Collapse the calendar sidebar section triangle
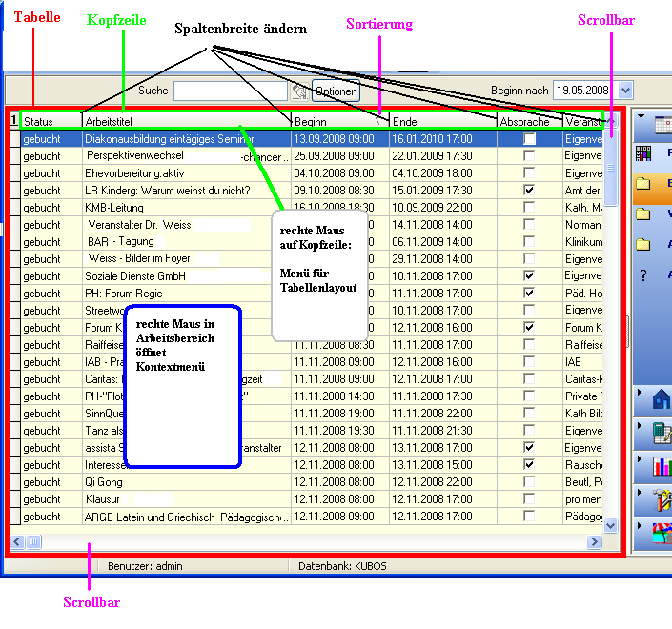The image size is (672, 629). click(x=641, y=116)
